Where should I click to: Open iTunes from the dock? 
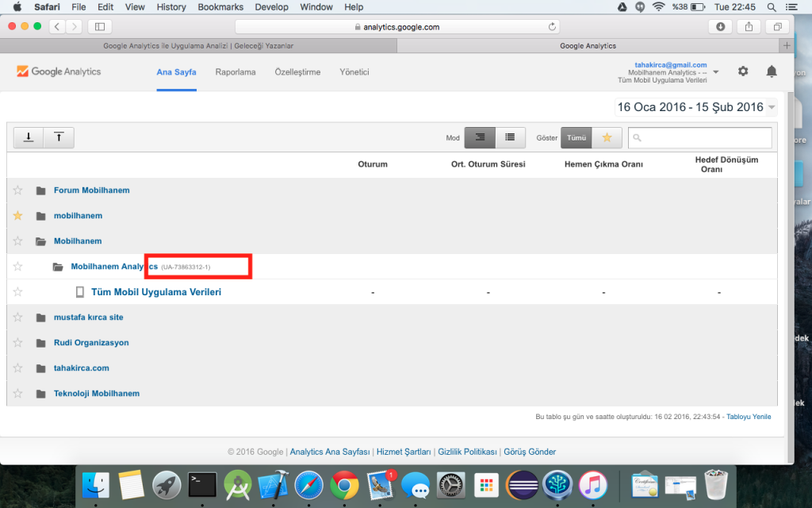click(593, 486)
